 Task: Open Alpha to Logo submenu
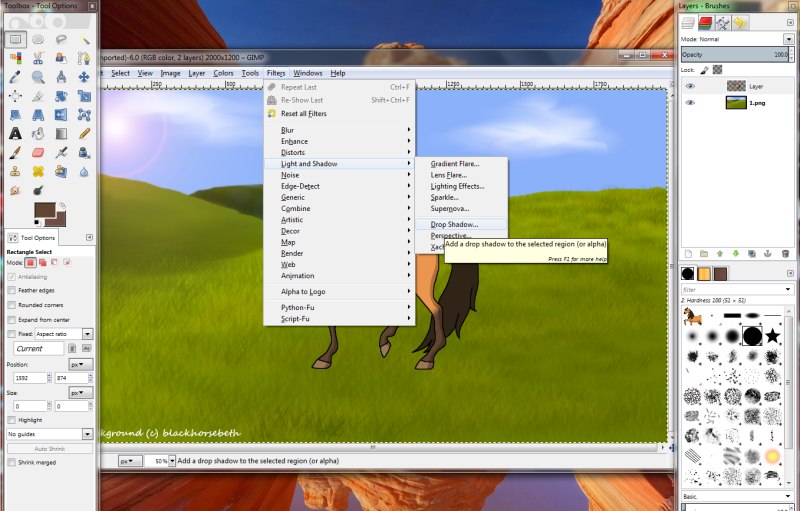tap(339, 292)
